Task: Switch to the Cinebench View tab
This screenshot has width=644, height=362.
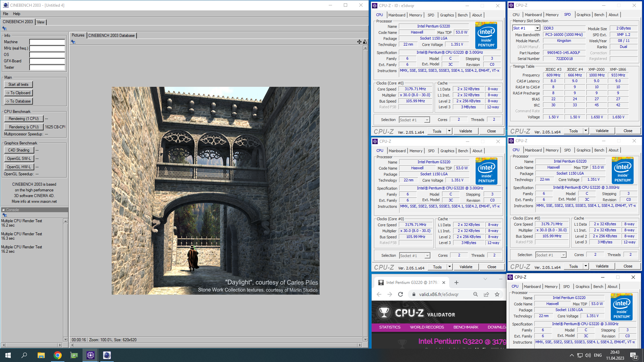Action: (41, 22)
